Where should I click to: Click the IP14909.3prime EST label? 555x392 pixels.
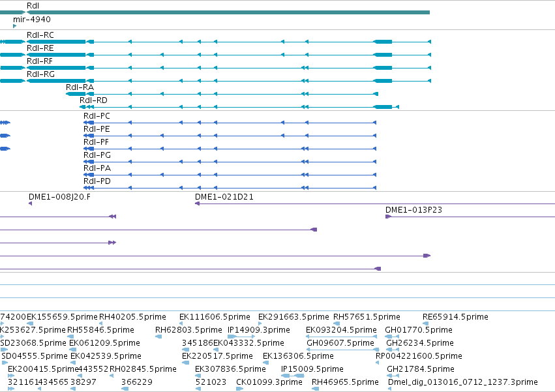(x=259, y=329)
